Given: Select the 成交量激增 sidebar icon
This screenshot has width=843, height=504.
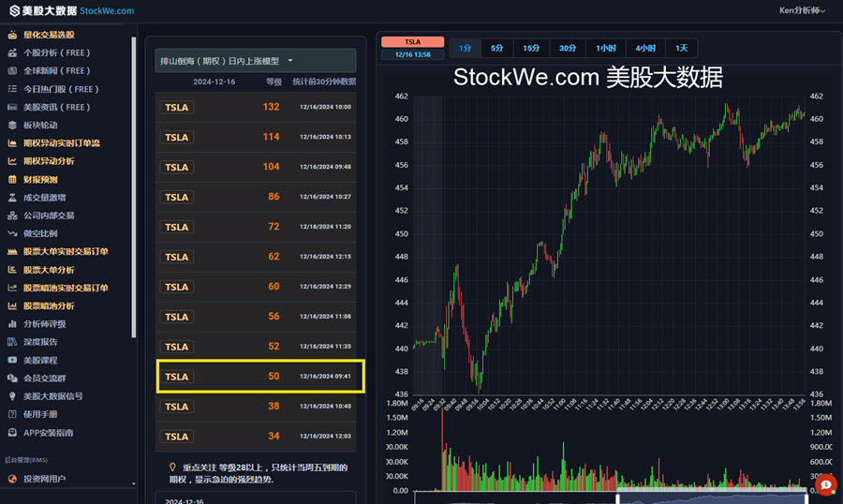Looking at the screenshot, I should 12,198.
